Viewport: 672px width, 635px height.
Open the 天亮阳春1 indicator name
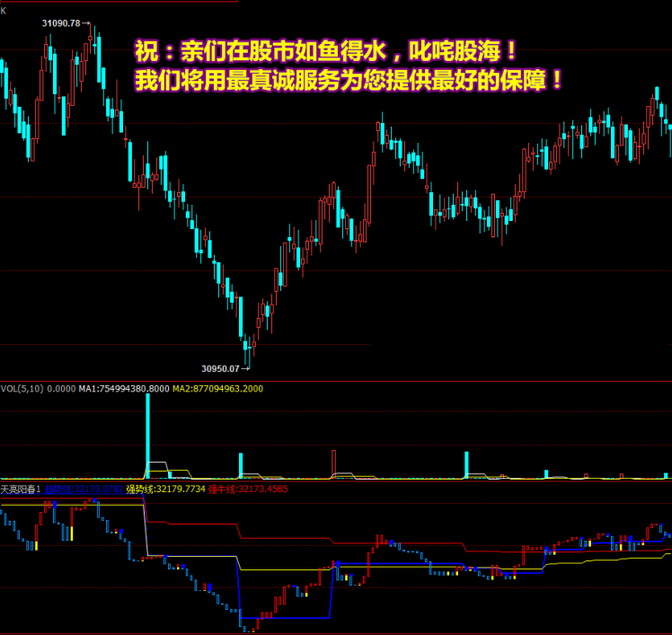(21, 489)
